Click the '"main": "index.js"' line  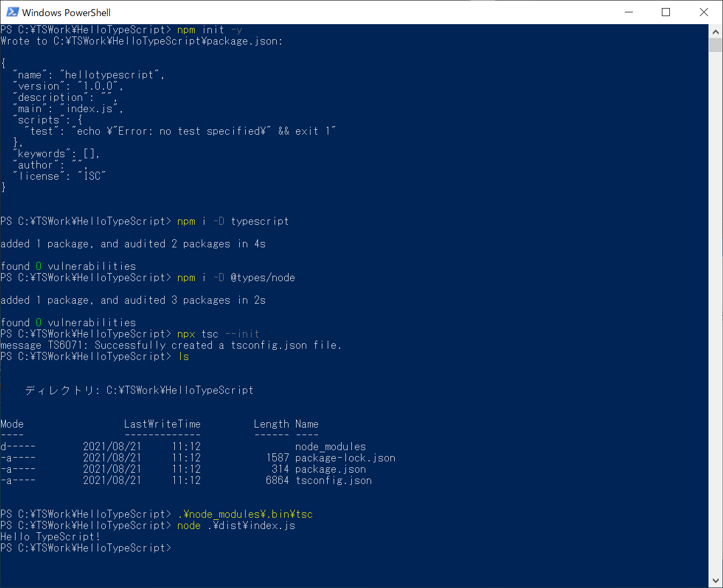pos(68,109)
